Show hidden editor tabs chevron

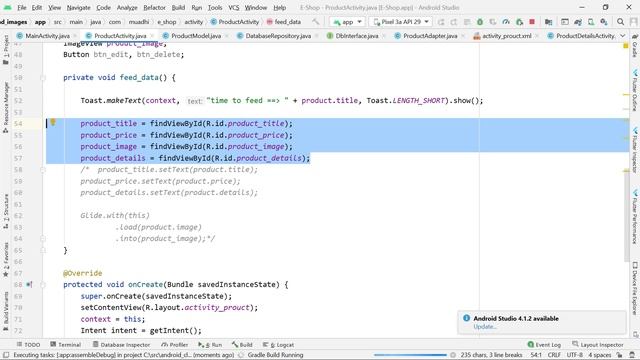tap(622, 36)
